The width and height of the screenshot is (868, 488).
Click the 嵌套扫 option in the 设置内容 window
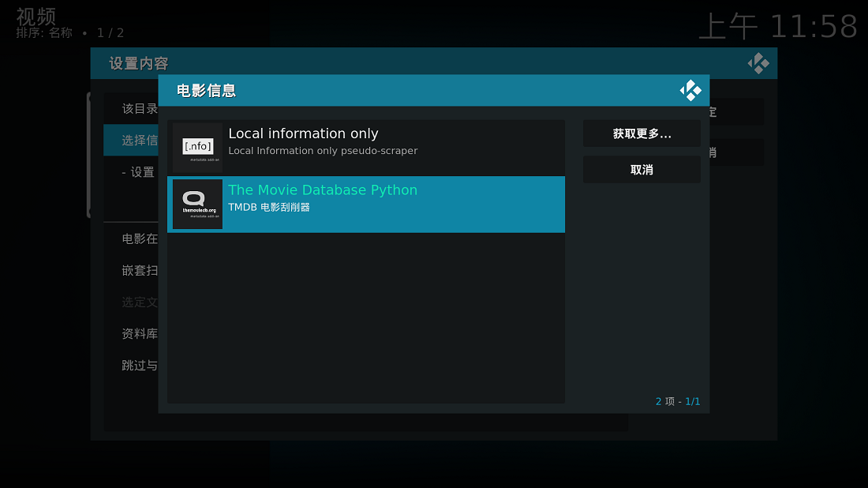[131, 270]
